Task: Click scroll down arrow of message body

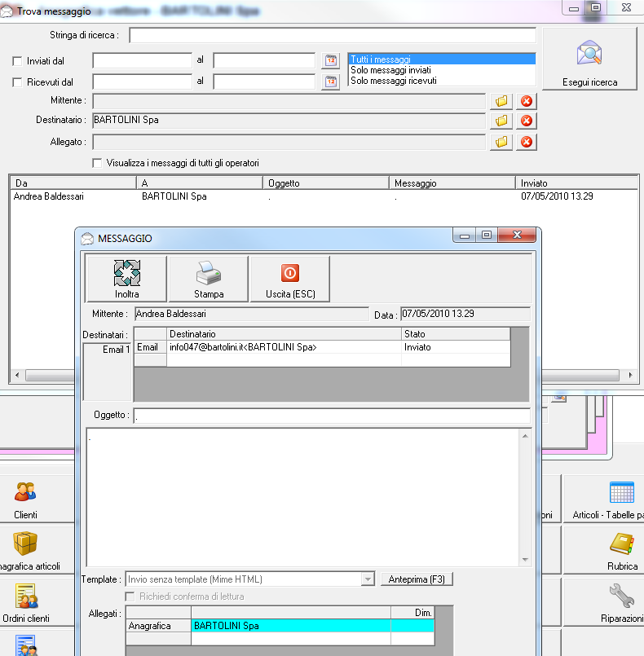Action: pyautogui.click(x=525, y=559)
